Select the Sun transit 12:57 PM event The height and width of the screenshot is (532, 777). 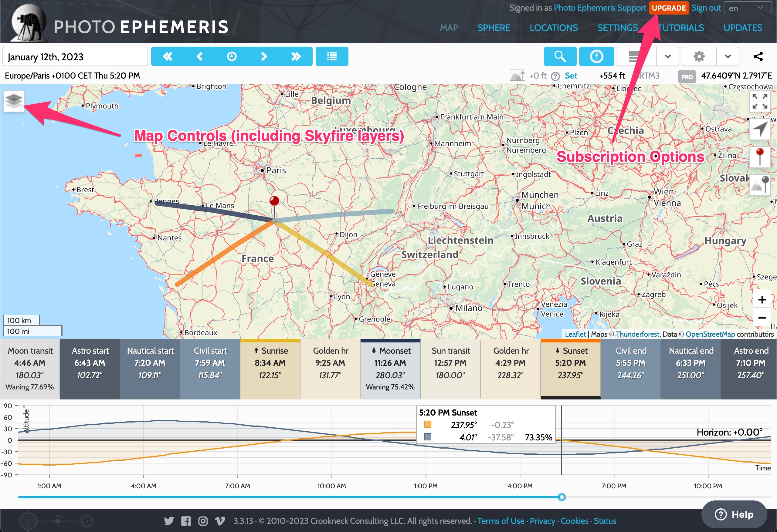pos(450,369)
